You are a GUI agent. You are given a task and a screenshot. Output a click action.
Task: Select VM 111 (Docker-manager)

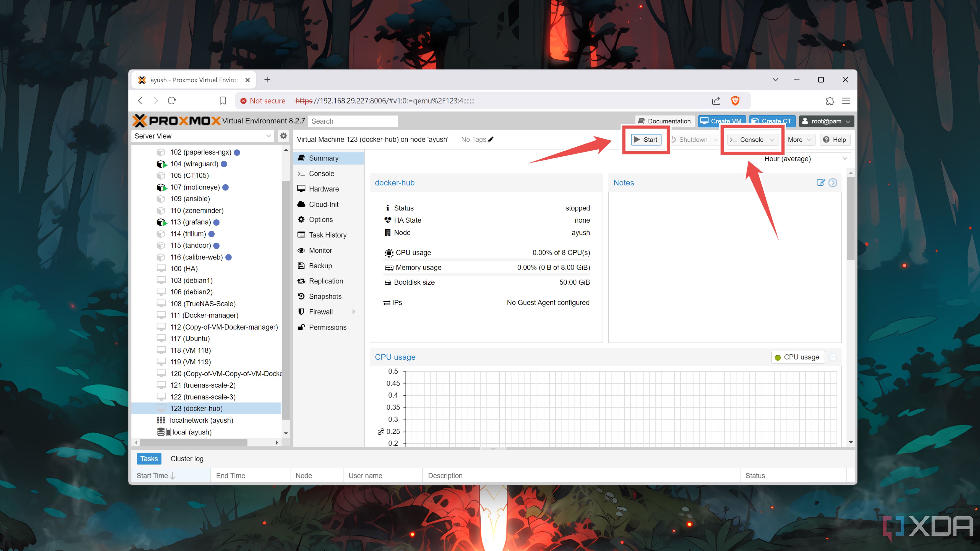click(x=204, y=315)
